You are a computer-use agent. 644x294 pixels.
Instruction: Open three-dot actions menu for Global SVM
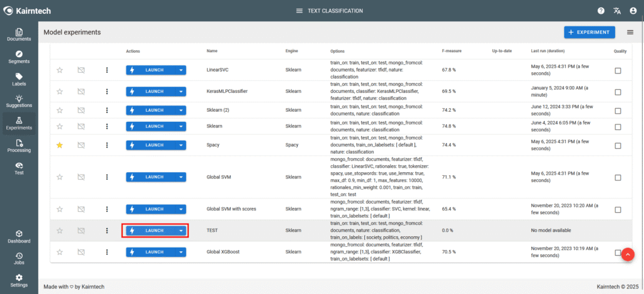107,177
